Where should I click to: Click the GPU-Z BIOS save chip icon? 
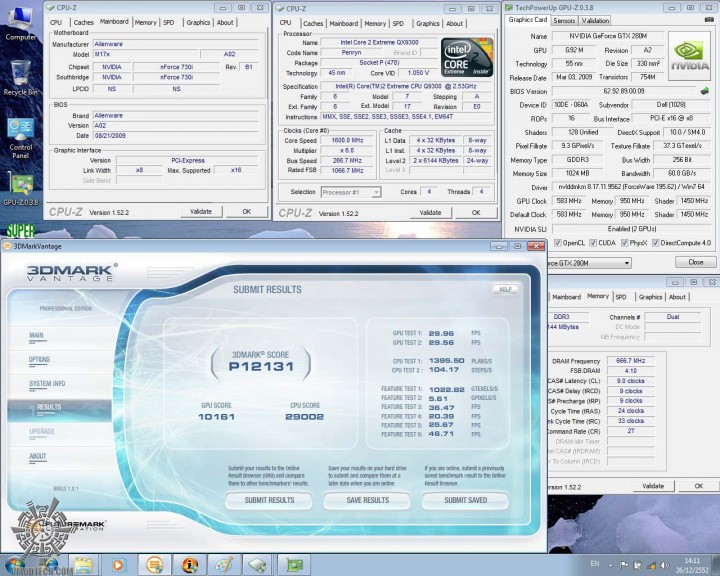coord(704,90)
